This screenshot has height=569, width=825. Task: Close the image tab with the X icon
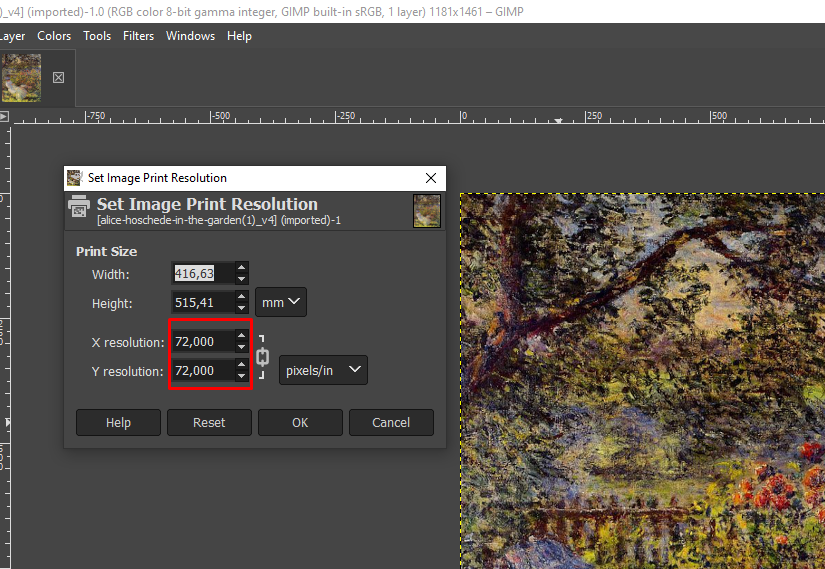[x=58, y=78]
